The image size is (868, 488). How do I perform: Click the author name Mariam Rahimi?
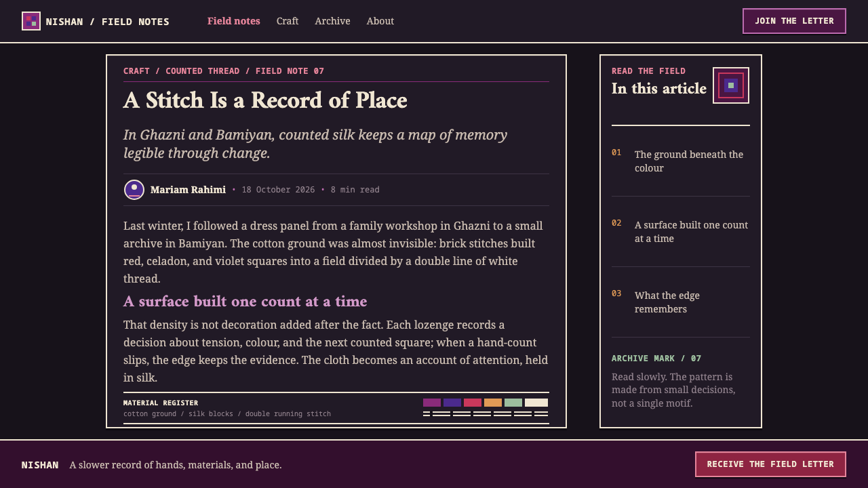[188, 190]
